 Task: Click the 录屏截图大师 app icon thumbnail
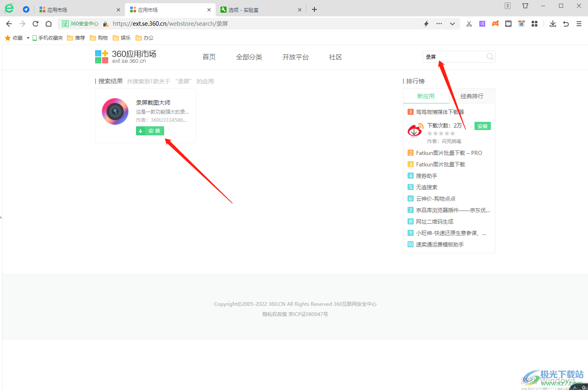click(115, 111)
